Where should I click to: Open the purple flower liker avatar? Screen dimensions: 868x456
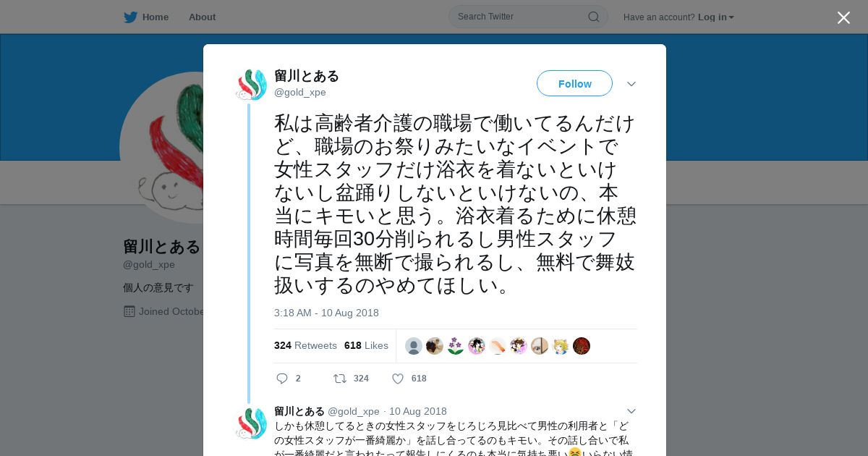click(456, 346)
